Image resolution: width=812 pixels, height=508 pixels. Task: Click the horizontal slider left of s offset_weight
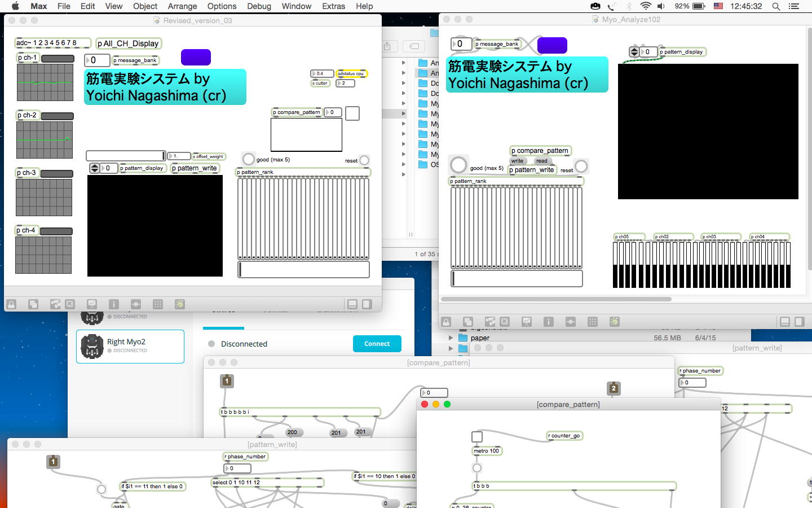tap(126, 156)
